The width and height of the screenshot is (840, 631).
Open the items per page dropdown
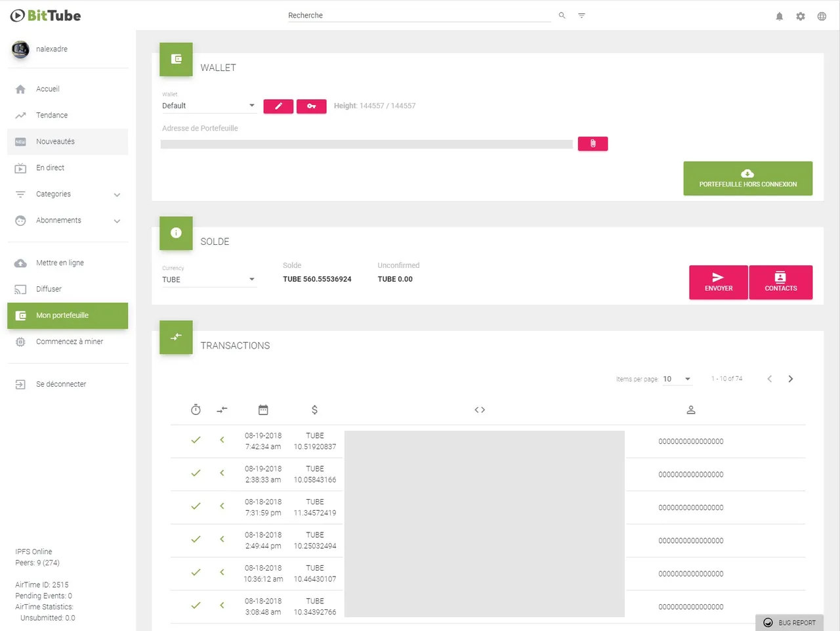(x=677, y=379)
